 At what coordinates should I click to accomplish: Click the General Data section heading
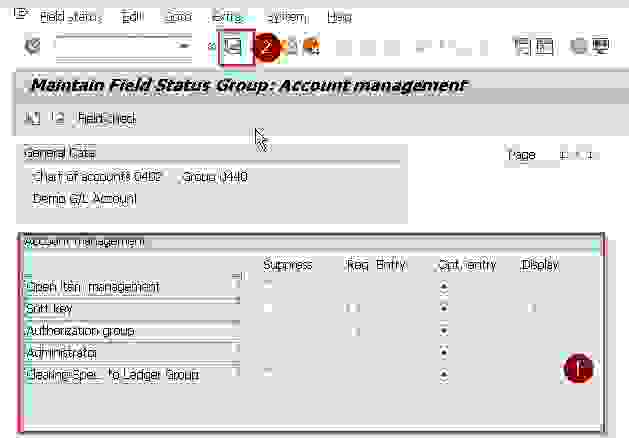point(60,153)
